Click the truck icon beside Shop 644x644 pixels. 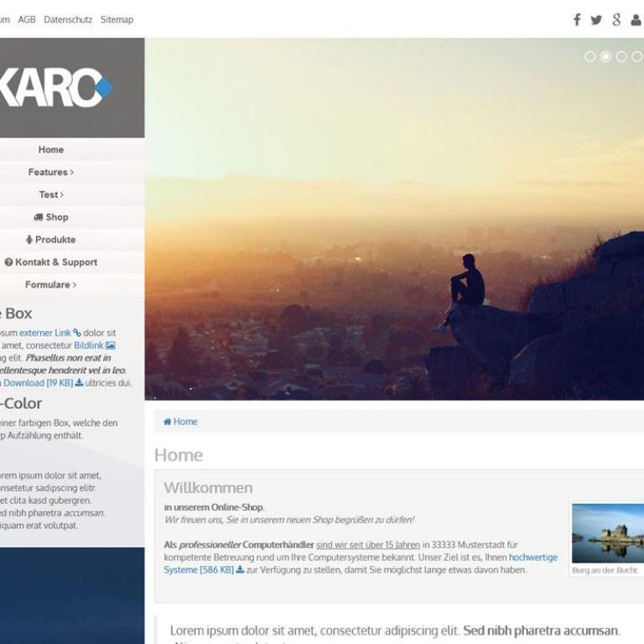point(39,217)
